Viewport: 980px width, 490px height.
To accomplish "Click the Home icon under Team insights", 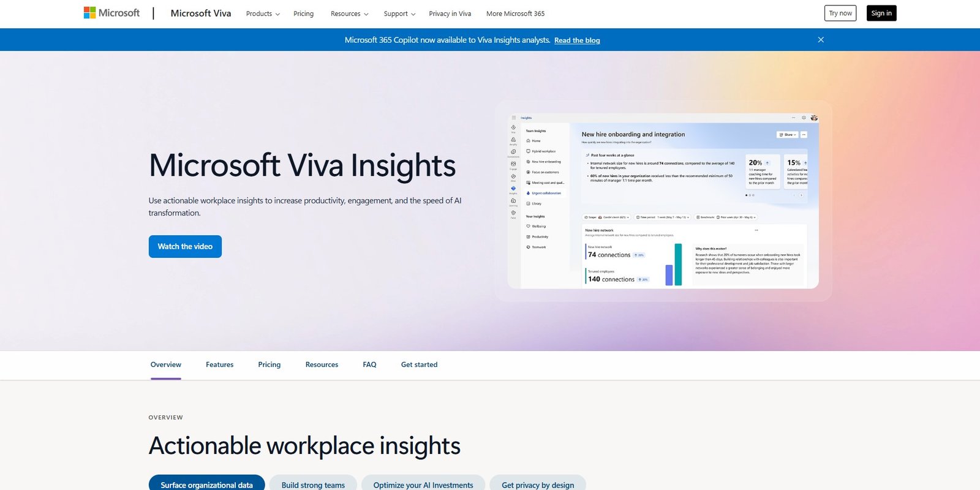I will tap(529, 141).
